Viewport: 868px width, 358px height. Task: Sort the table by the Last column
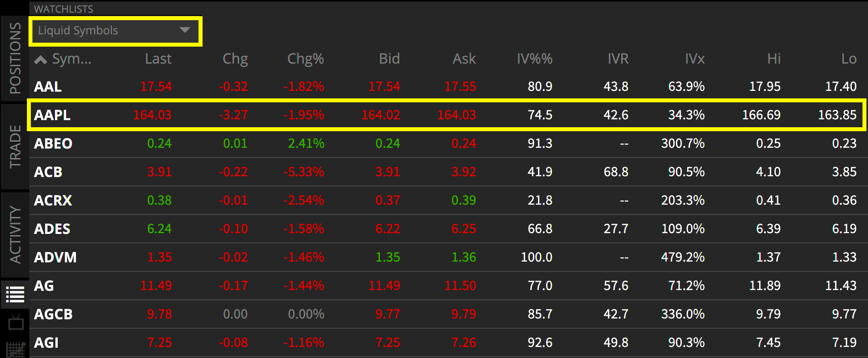(158, 59)
